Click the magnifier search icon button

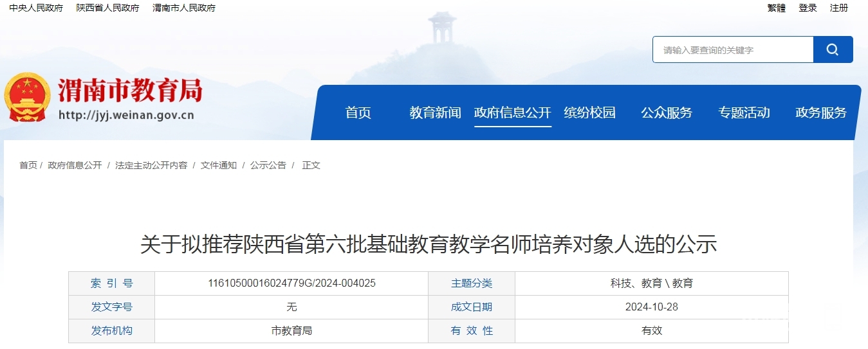click(833, 49)
